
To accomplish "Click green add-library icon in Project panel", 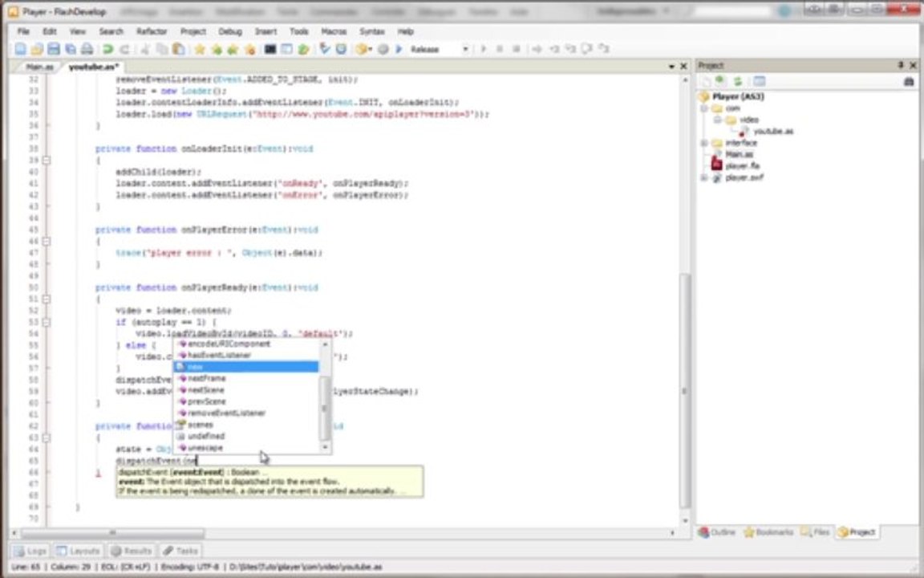I will point(720,81).
